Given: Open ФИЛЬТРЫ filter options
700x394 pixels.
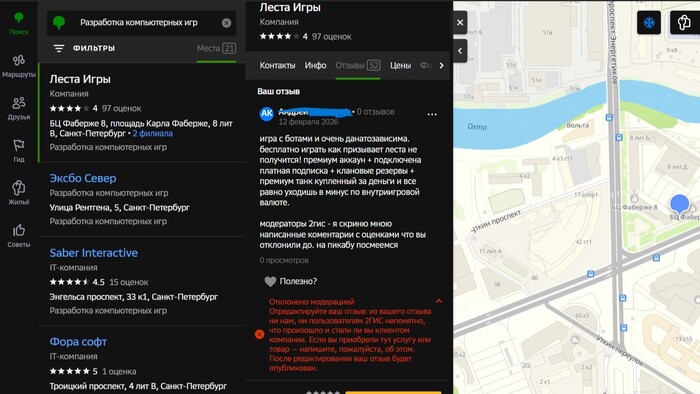Looking at the screenshot, I should point(84,48).
